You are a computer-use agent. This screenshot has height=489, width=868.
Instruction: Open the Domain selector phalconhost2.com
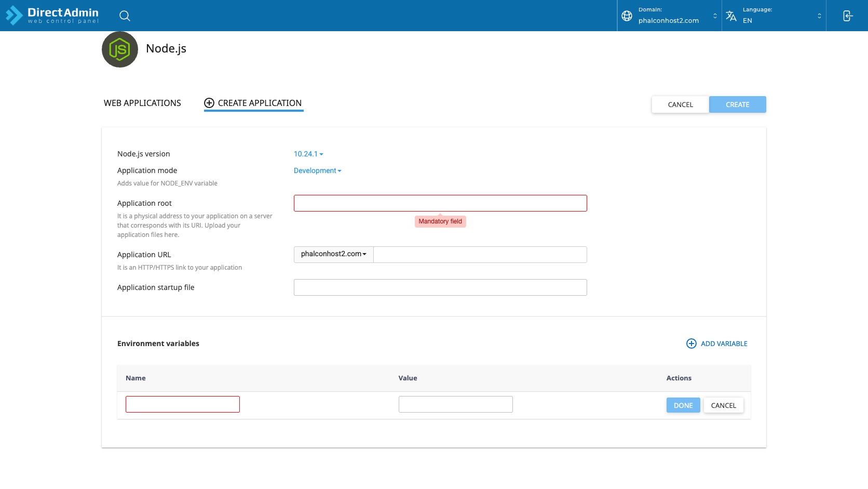pyautogui.click(x=670, y=16)
